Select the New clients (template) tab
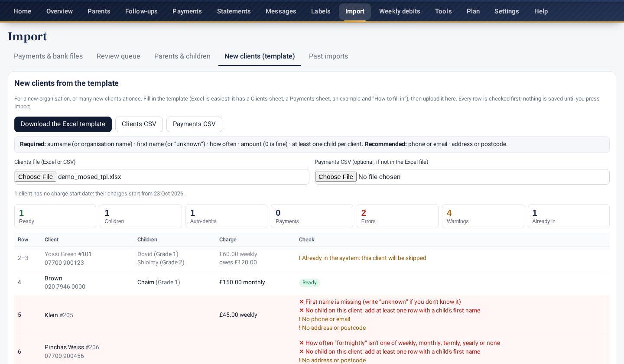Image resolution: width=624 pixels, height=364 pixels. (x=260, y=56)
